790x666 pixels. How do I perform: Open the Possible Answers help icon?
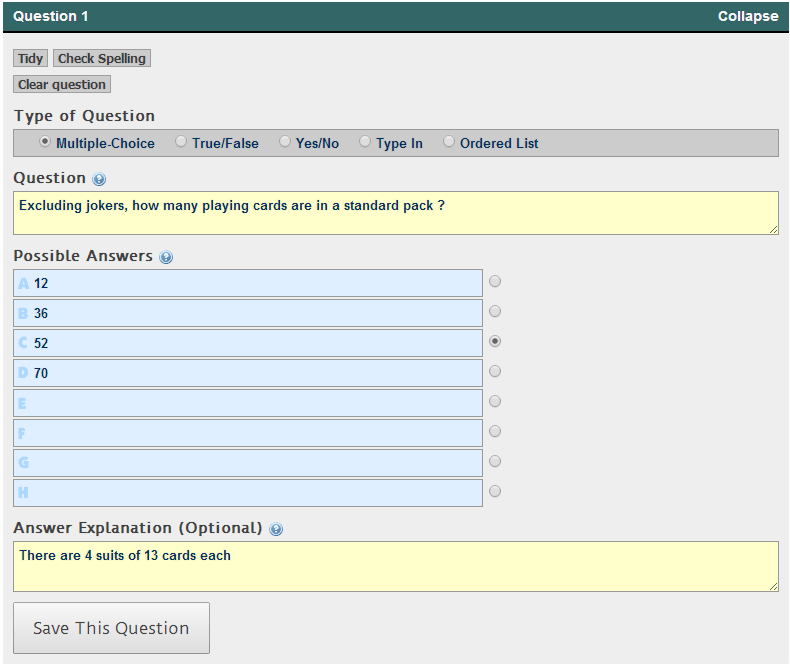[166, 257]
